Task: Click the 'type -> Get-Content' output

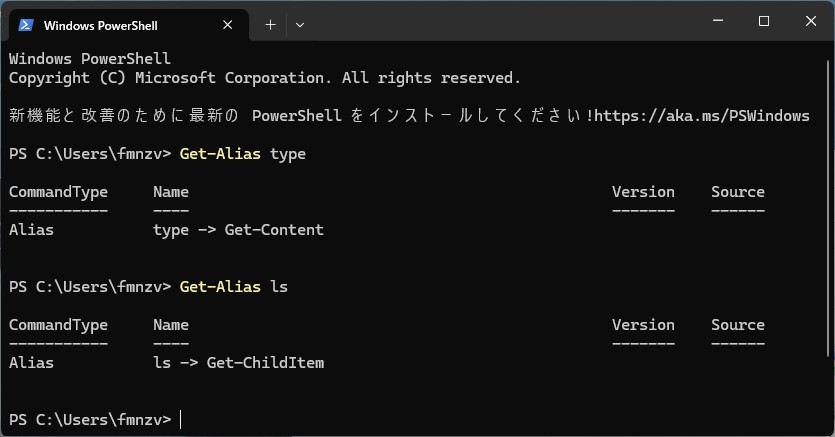Action: (238, 230)
